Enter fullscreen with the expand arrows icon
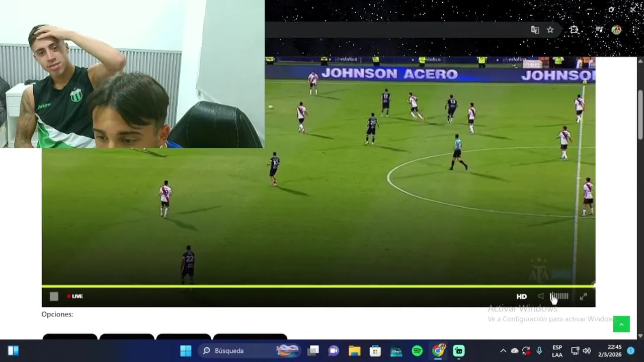Viewport: 644px width, 362px height. point(583,297)
